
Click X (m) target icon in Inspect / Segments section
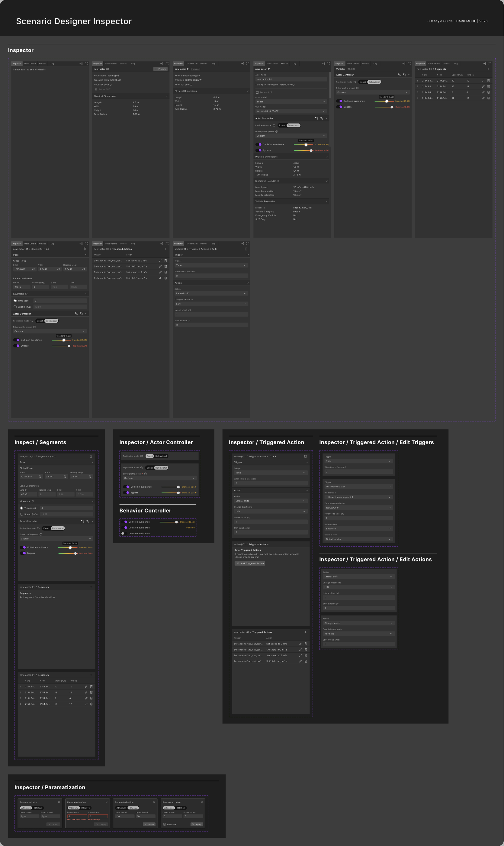pos(40,477)
